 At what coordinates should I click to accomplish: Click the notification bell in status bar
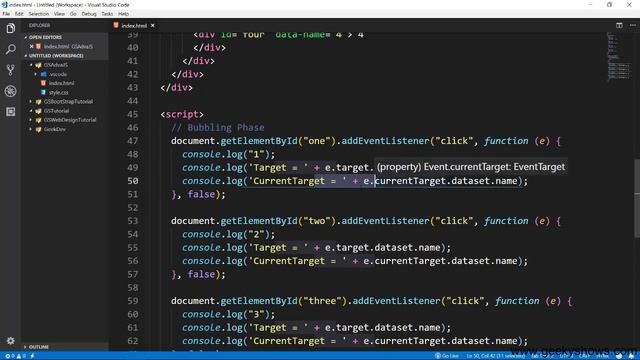tap(631, 356)
